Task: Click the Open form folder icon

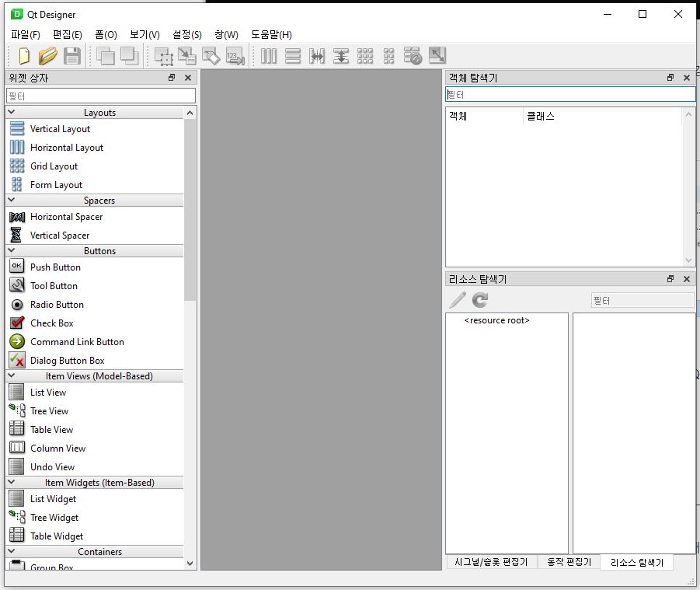Action: 47,56
